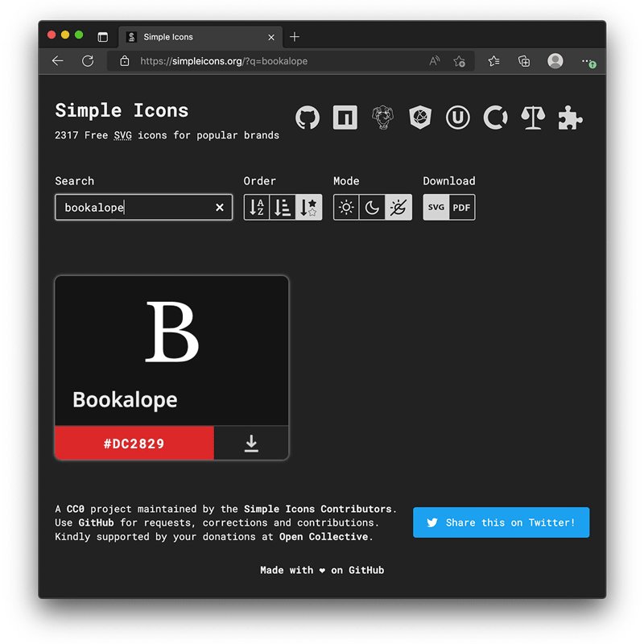Click the Bookalope title text
This screenshot has height=644, width=644.
pyautogui.click(x=125, y=399)
